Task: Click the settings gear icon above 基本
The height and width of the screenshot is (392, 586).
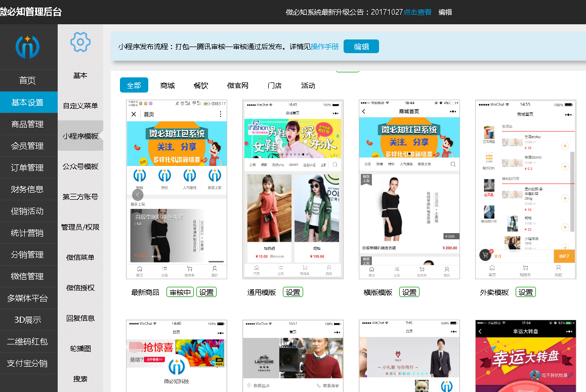Action: click(x=80, y=42)
